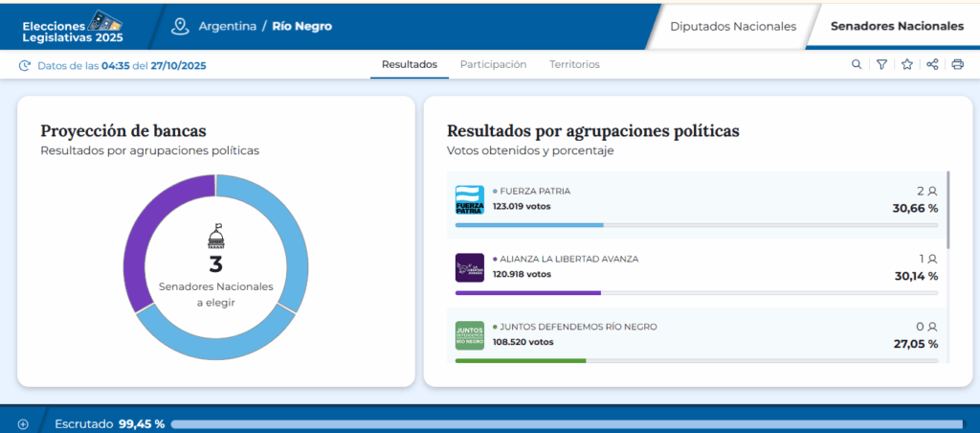The width and height of the screenshot is (980, 433).
Task: Expand the Escrutado bar with plus icon
Action: (x=23, y=423)
